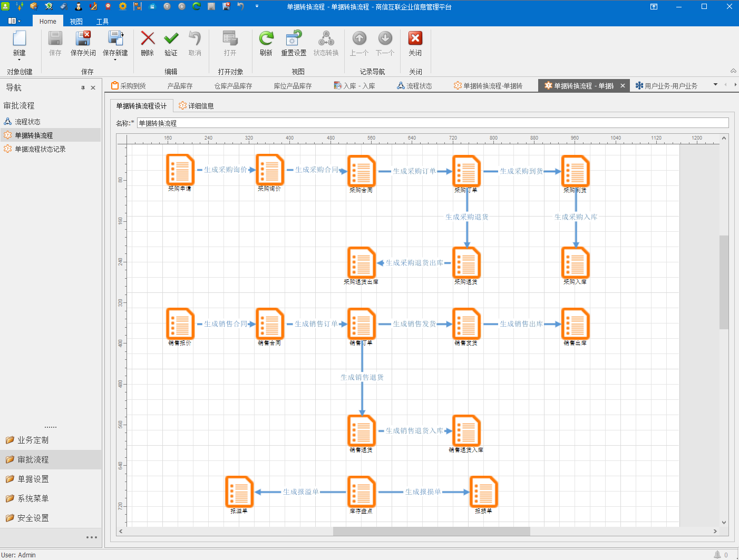Click the 保存关闭 (Save and Close) icon
Image resolution: width=739 pixels, height=560 pixels.
coord(83,38)
